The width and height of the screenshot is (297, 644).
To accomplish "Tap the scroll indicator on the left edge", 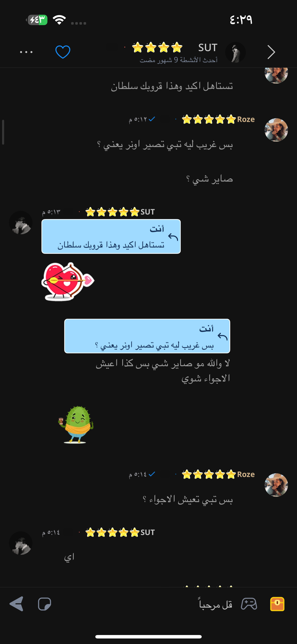I will click(x=3, y=132).
